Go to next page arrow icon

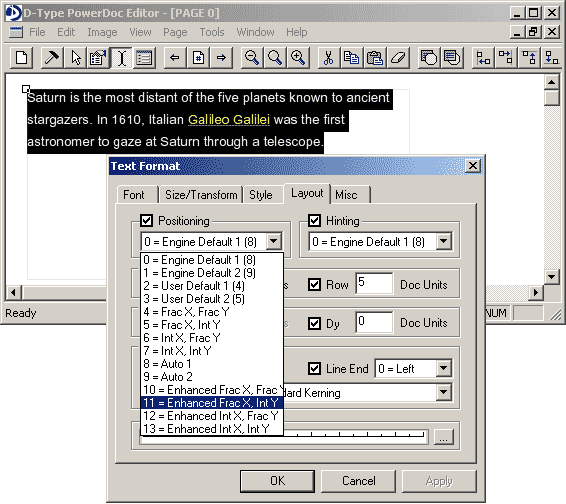(221, 58)
